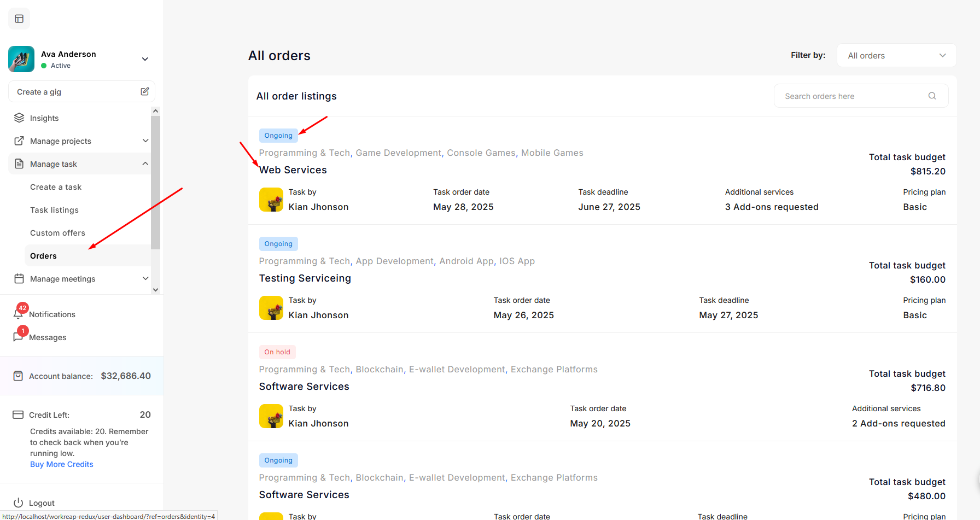Toggle the sidebar layout icon
Screen dimensions: 980x520
(19, 19)
